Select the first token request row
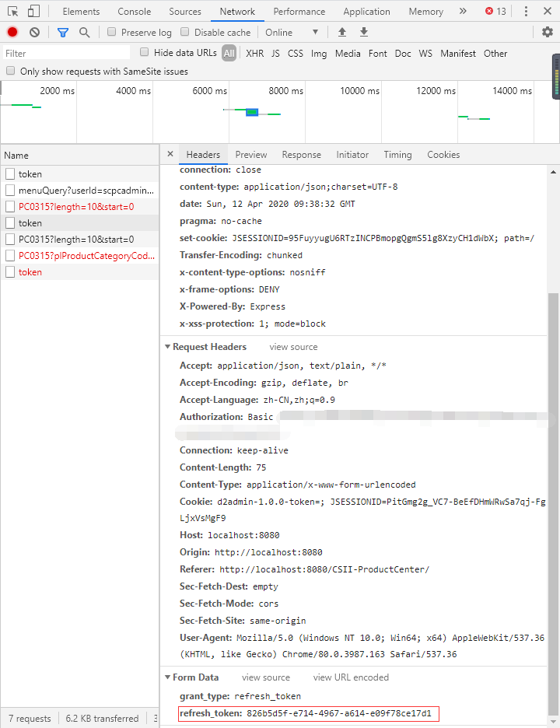This screenshot has width=560, height=728. coord(79,174)
